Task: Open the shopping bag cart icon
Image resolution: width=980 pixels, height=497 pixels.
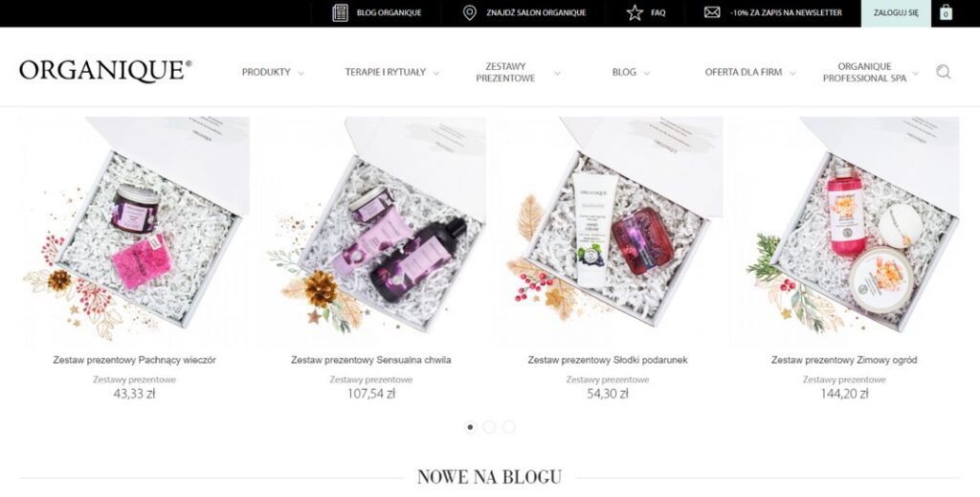Action: tap(946, 12)
